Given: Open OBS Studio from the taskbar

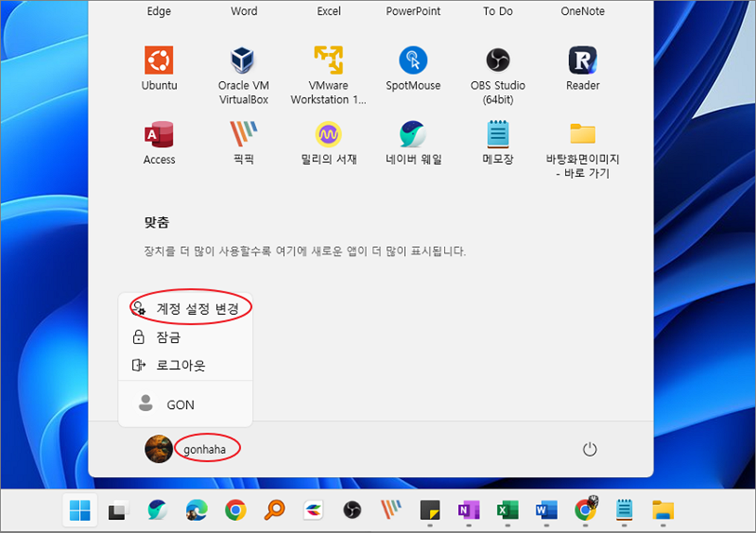Looking at the screenshot, I should coord(352,511).
